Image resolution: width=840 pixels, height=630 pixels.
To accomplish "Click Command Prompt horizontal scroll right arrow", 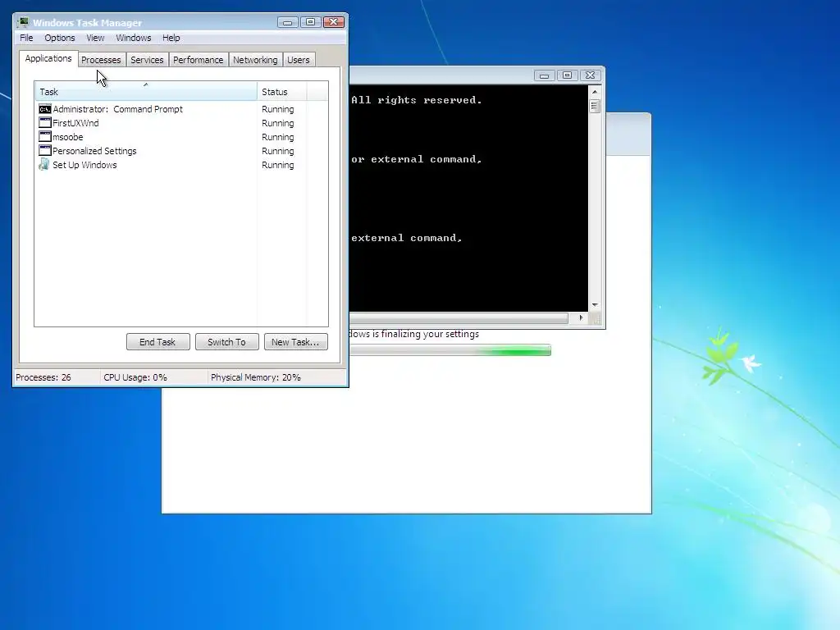I will click(581, 317).
